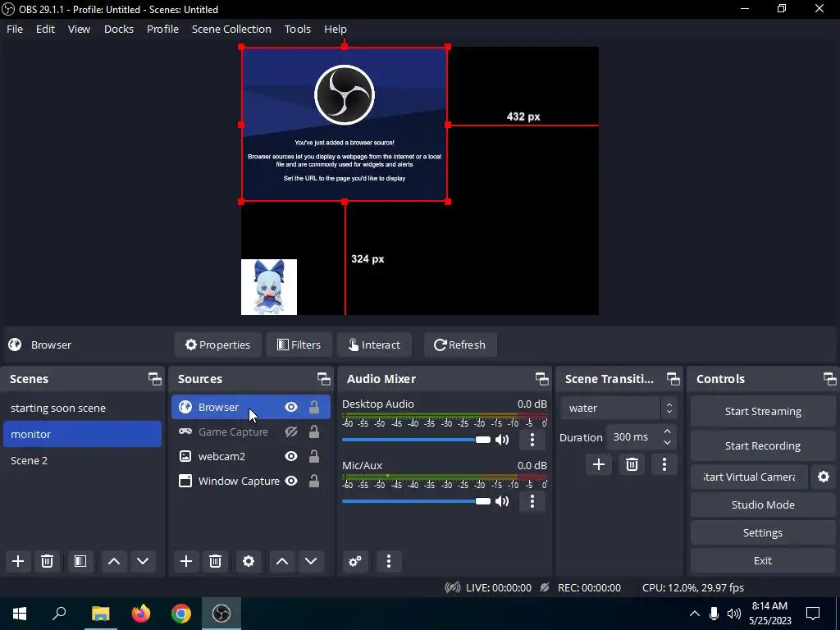Click Interact button

tap(374, 345)
